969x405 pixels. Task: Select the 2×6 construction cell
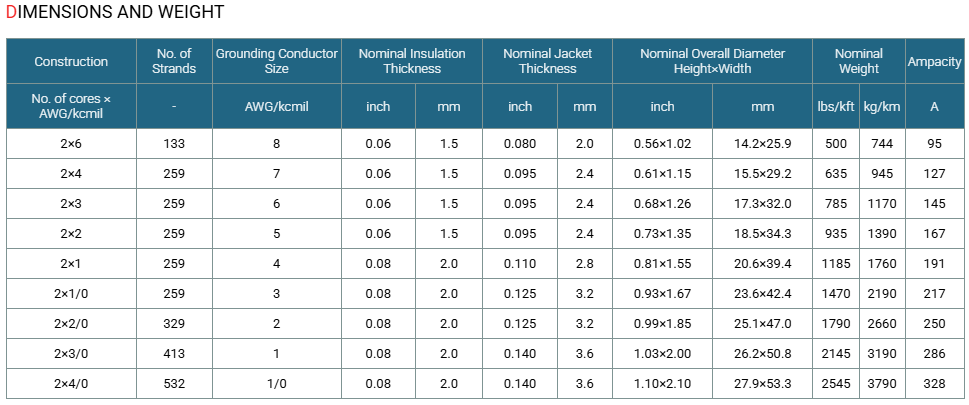(x=71, y=144)
